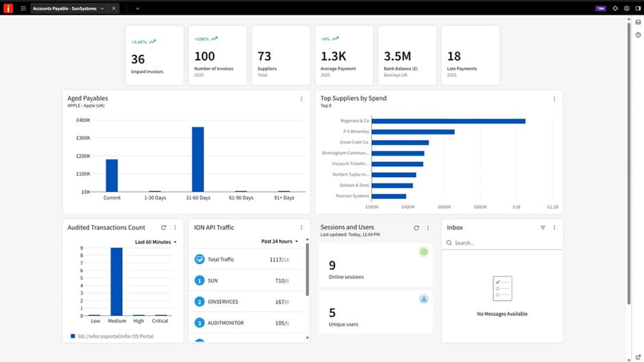
Task: Select the SUN row in ION API Traffic
Action: pyautogui.click(x=247, y=280)
